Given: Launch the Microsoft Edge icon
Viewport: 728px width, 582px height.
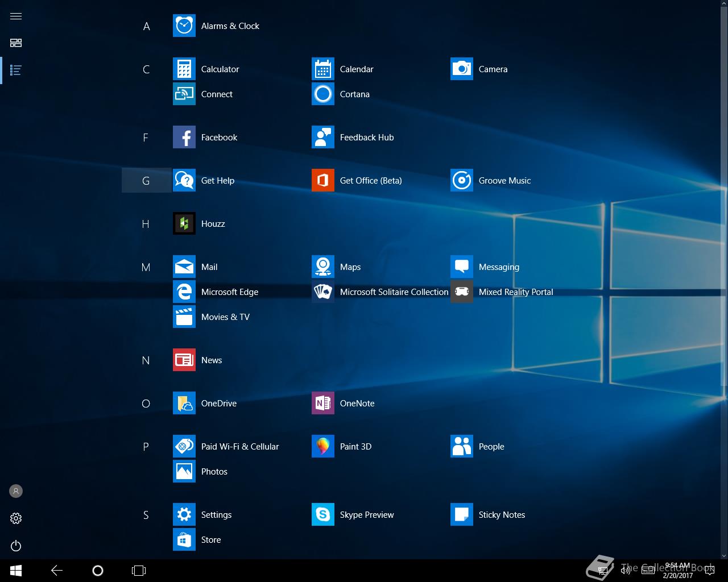Looking at the screenshot, I should coord(184,292).
